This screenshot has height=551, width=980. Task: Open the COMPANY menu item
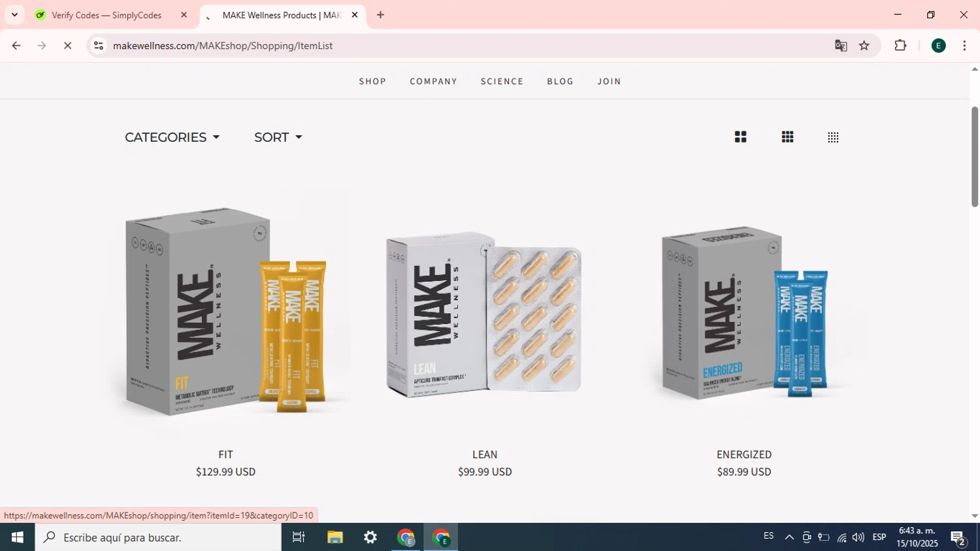pyautogui.click(x=433, y=82)
